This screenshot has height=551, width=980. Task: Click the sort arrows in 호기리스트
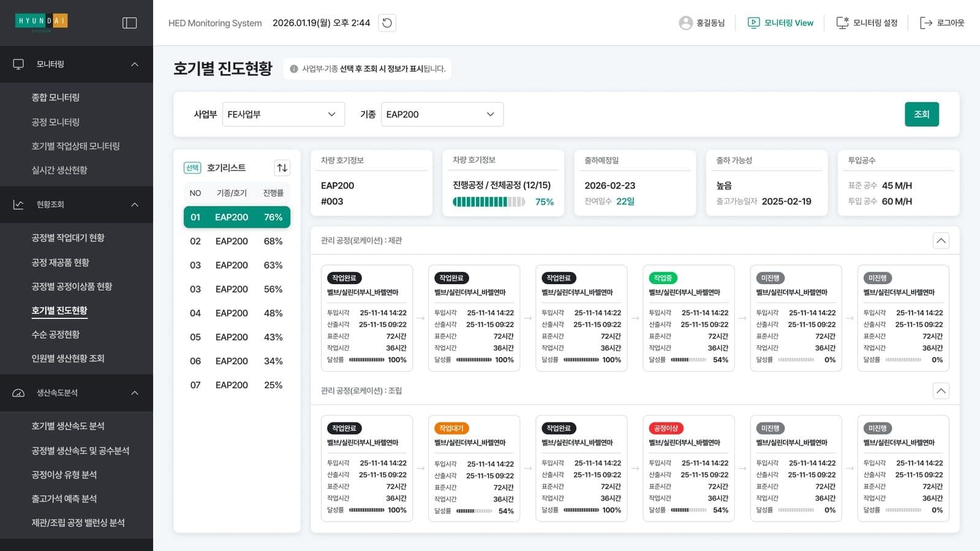(282, 168)
